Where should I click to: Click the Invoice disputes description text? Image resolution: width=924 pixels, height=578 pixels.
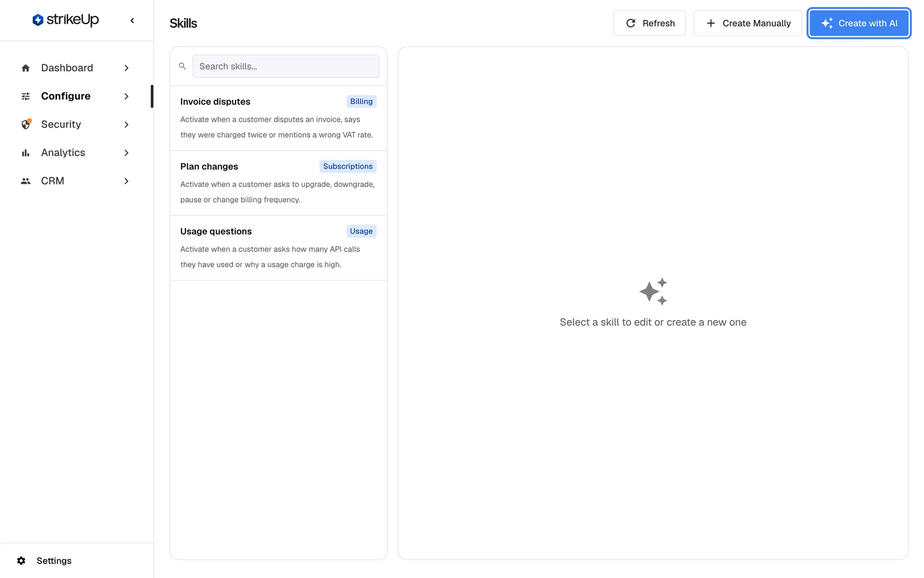tap(277, 127)
